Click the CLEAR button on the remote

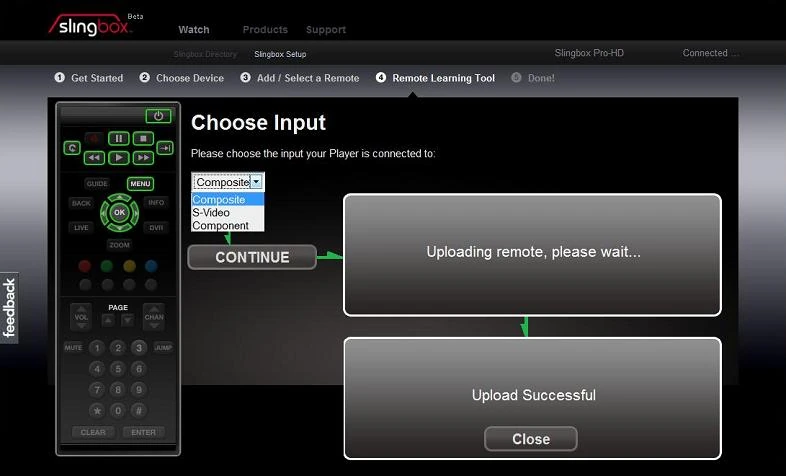coord(93,432)
